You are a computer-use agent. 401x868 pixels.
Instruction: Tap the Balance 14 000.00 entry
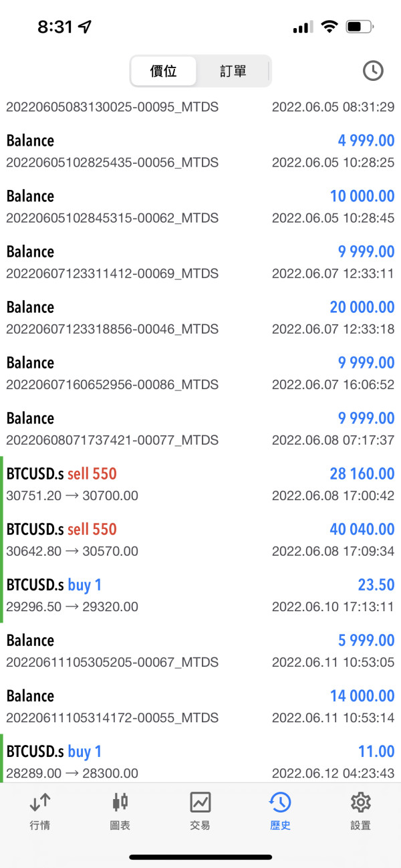(200, 706)
